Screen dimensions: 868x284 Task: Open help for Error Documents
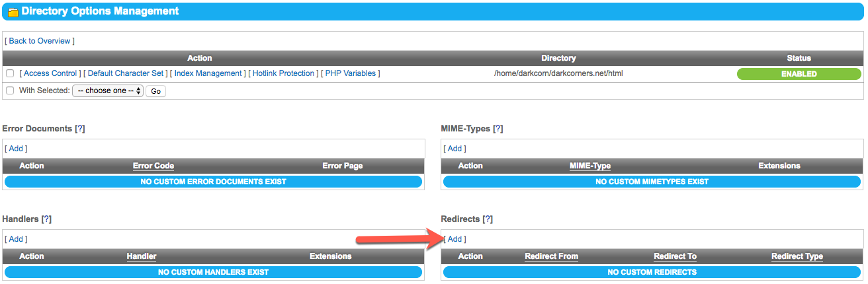click(80, 129)
